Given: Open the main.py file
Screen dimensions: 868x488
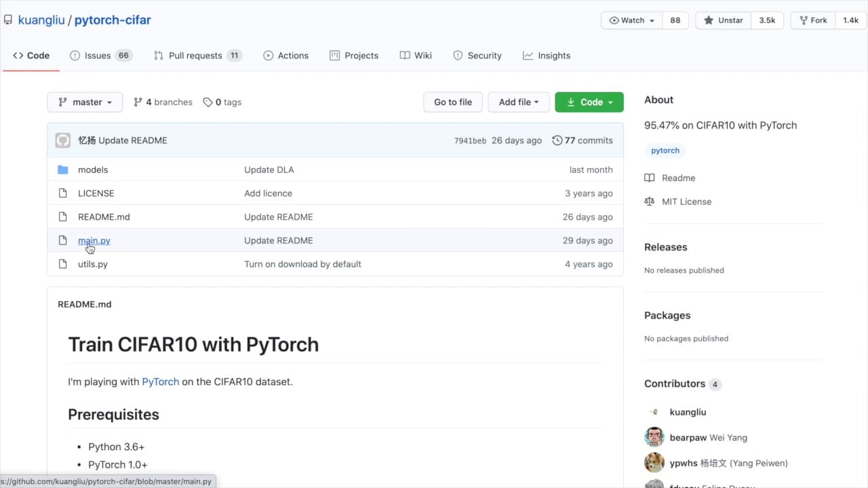Looking at the screenshot, I should click(x=94, y=241).
